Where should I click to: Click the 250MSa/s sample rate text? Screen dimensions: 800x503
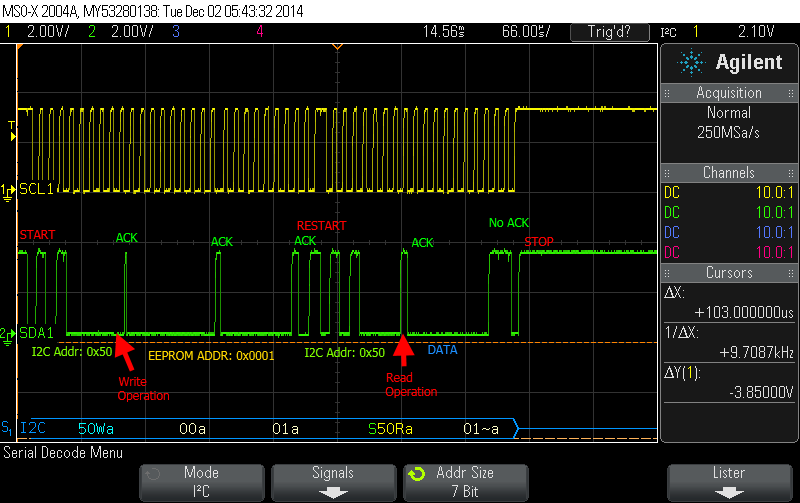coord(728,133)
